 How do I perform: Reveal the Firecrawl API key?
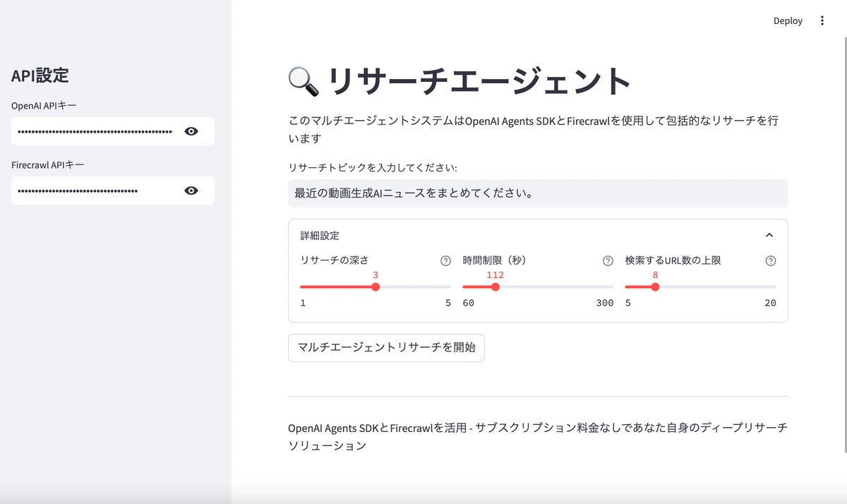click(x=191, y=191)
